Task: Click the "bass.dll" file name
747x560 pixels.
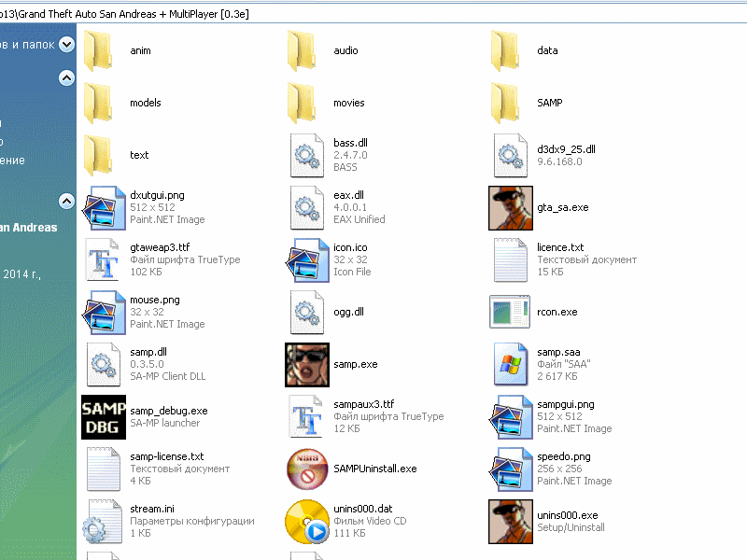Action: [351, 143]
